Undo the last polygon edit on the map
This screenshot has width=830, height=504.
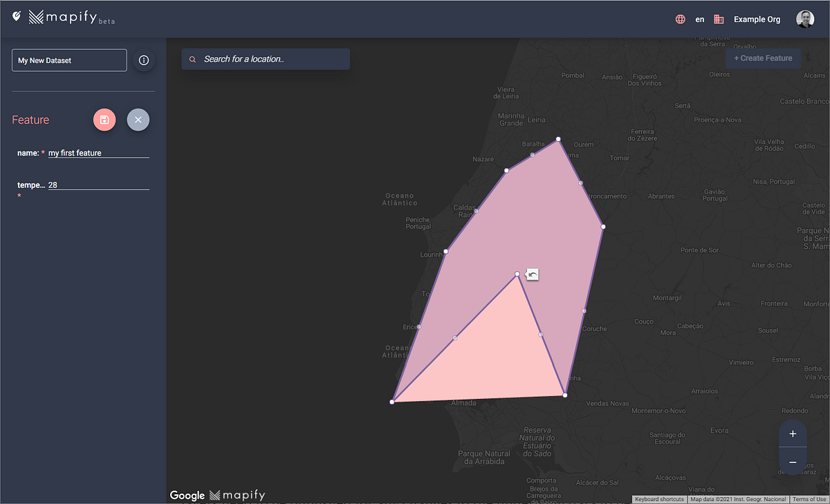coord(531,274)
